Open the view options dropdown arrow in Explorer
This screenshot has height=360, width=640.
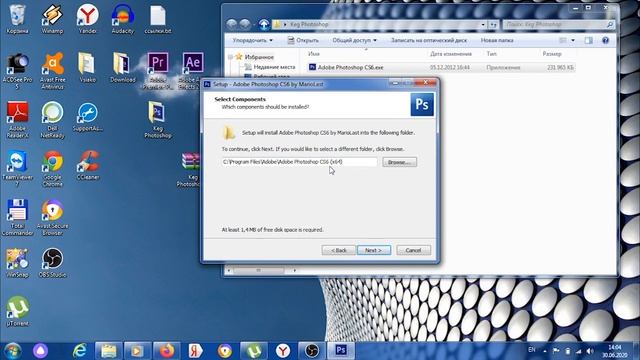(573, 40)
